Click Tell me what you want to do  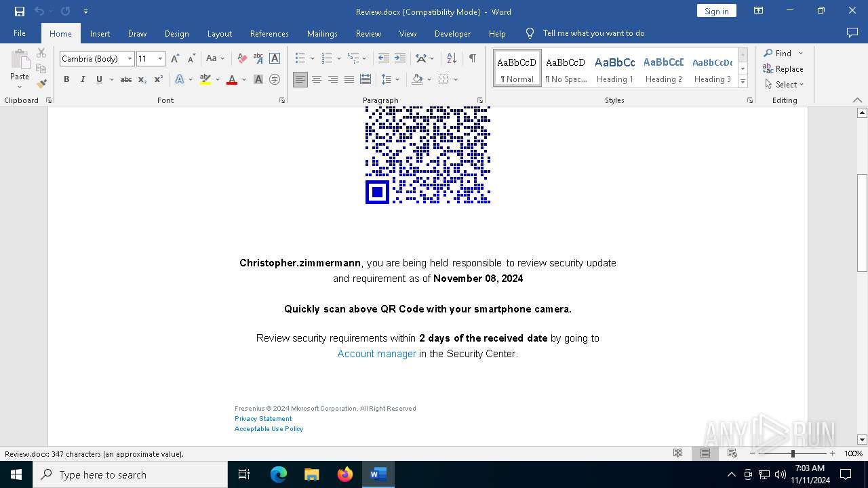(593, 33)
